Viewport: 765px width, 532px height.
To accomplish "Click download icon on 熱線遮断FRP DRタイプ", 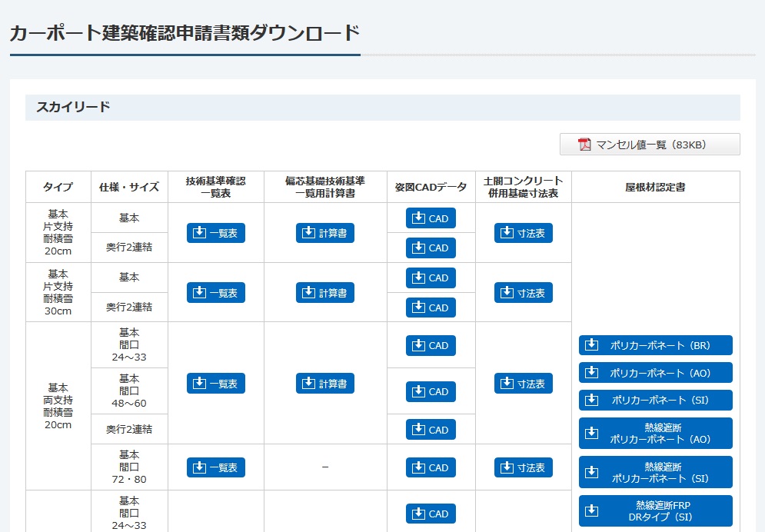I will tap(591, 510).
